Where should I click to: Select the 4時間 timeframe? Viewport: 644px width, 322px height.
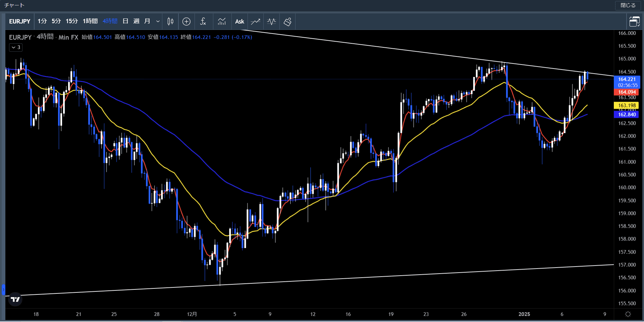[x=110, y=21]
